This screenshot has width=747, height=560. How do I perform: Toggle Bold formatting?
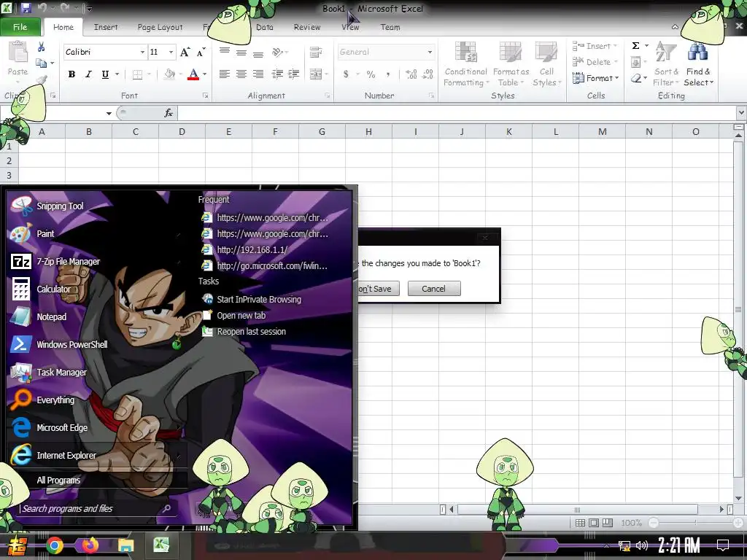(x=71, y=74)
